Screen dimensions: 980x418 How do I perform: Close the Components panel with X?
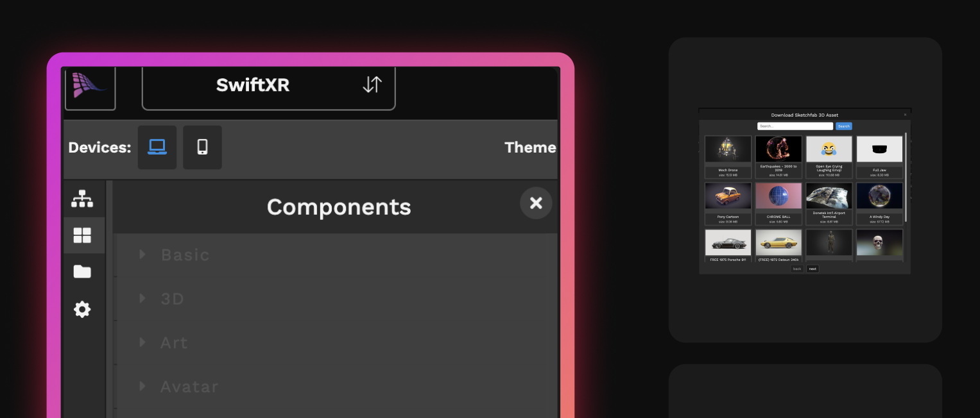click(x=536, y=203)
